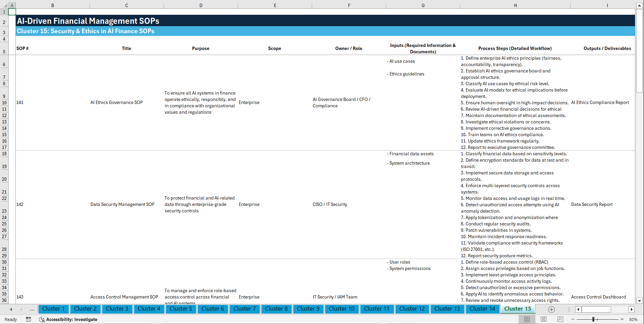Click the vertical scrollbar down arrow
Image resolution: width=644 pixels, height=324 pixels.
point(640,301)
